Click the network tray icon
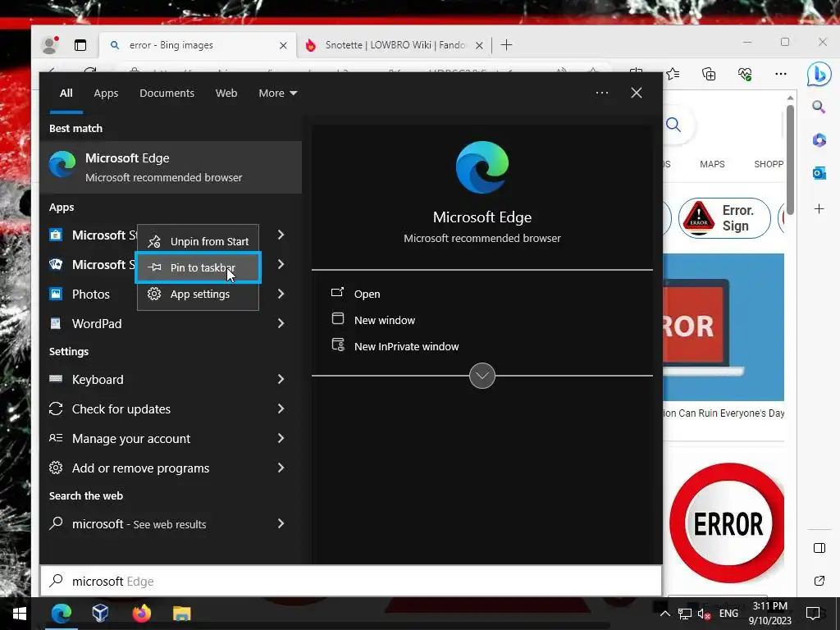The height and width of the screenshot is (630, 840). [684, 614]
